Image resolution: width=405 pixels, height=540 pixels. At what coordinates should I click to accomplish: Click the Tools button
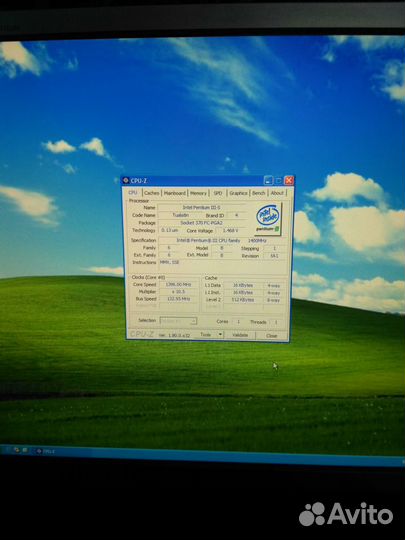click(x=206, y=334)
